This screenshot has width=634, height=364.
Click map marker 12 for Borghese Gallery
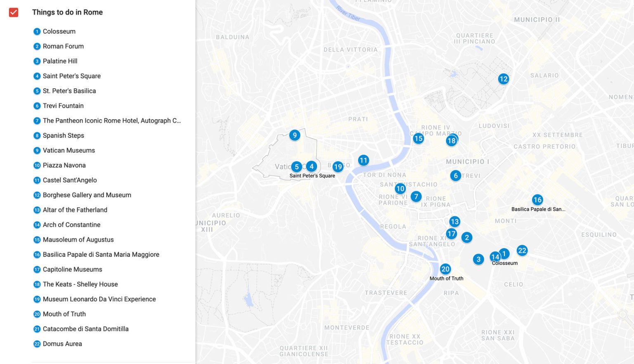[503, 79]
